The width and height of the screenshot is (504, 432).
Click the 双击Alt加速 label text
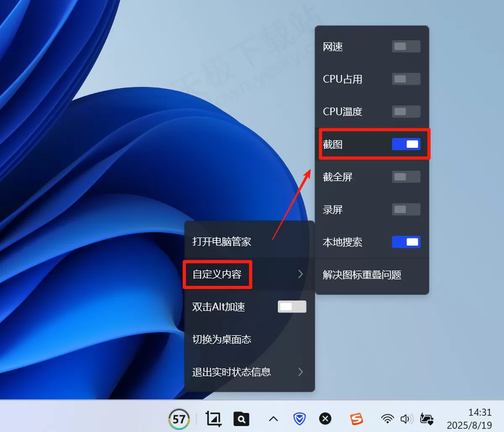218,307
